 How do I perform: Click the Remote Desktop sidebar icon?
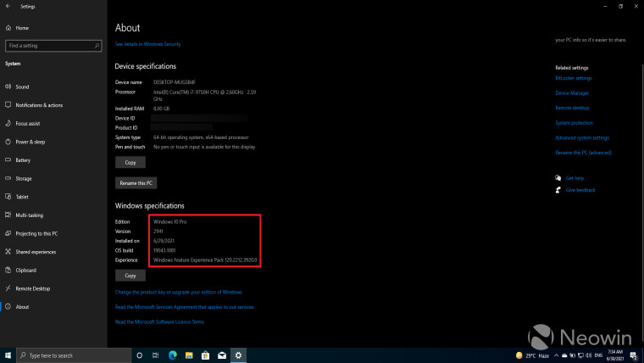8,288
